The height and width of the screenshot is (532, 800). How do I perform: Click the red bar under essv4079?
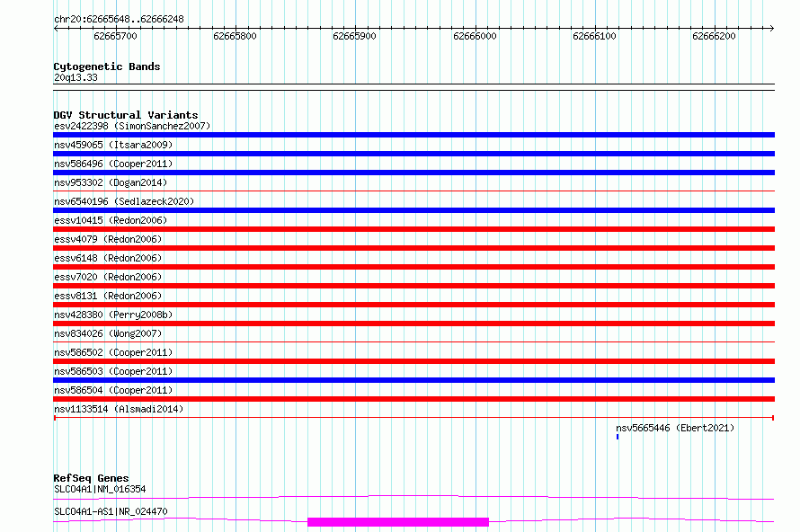pyautogui.click(x=413, y=248)
